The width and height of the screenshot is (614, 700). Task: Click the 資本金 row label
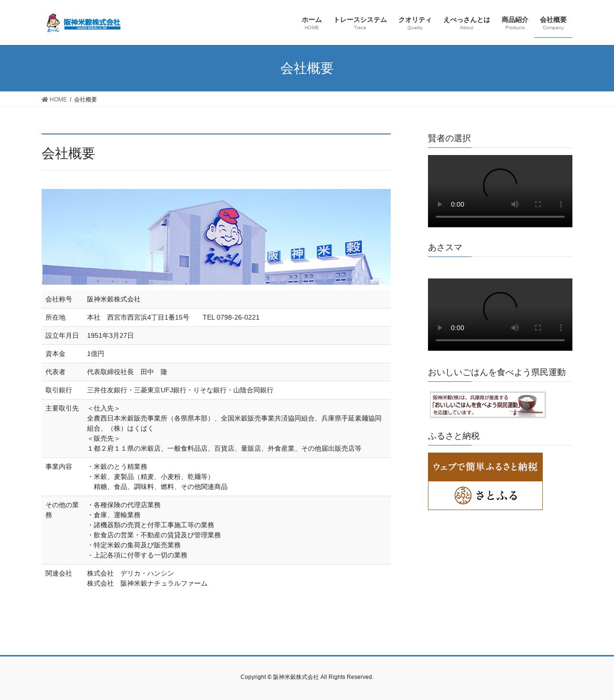55,354
